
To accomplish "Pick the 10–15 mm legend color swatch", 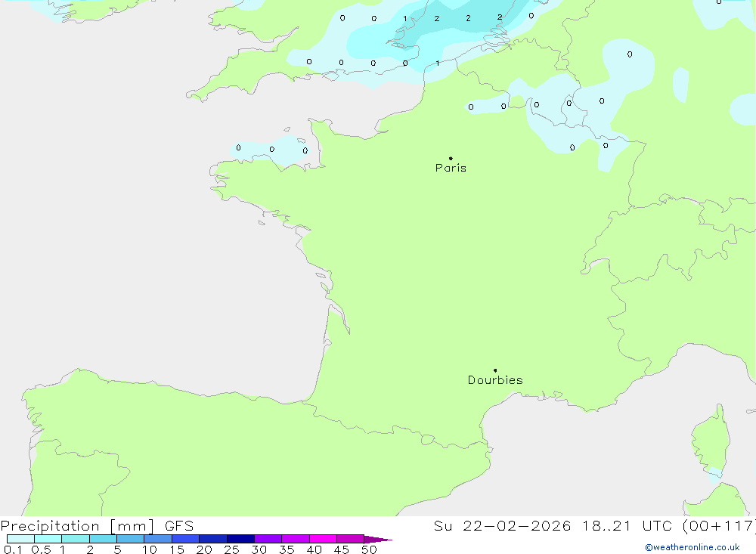I will pyautogui.click(x=158, y=539).
